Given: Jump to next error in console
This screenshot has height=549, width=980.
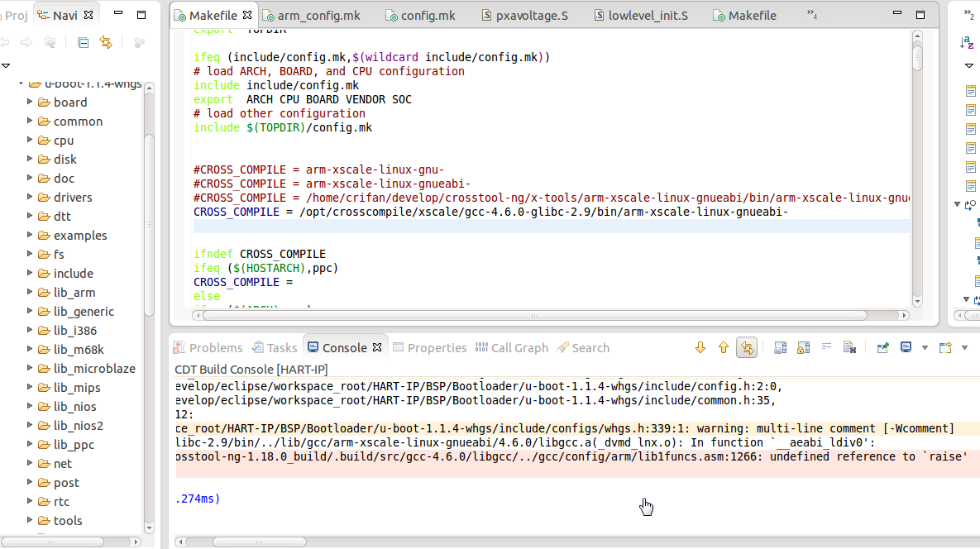Looking at the screenshot, I should pyautogui.click(x=700, y=348).
